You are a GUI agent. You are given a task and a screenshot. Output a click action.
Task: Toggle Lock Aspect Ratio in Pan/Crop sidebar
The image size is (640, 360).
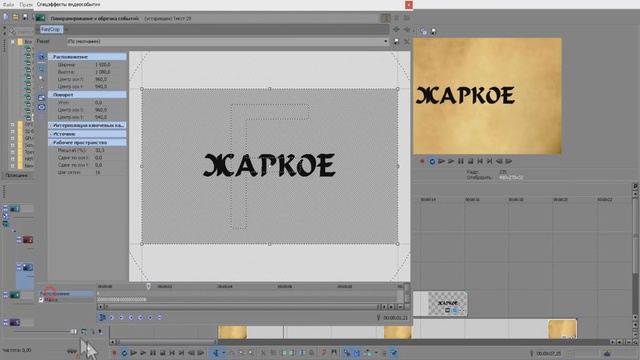42,98
